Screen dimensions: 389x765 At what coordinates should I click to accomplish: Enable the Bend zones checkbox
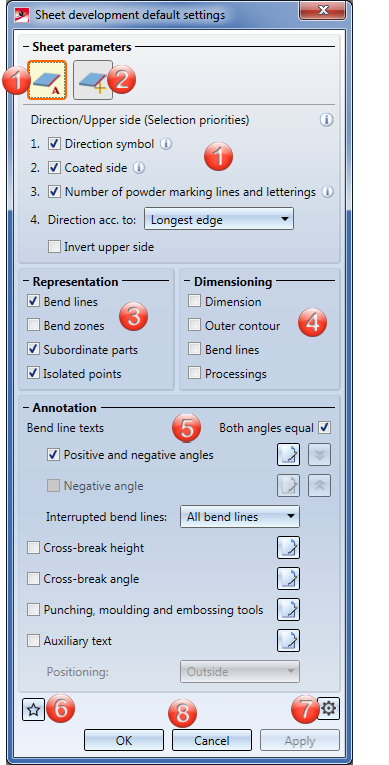[33, 325]
